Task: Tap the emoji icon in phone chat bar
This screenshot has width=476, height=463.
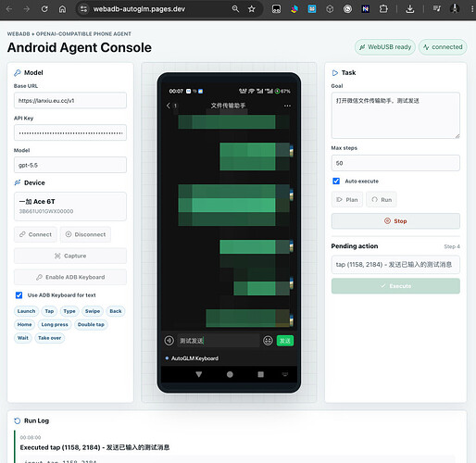Action: (268, 341)
